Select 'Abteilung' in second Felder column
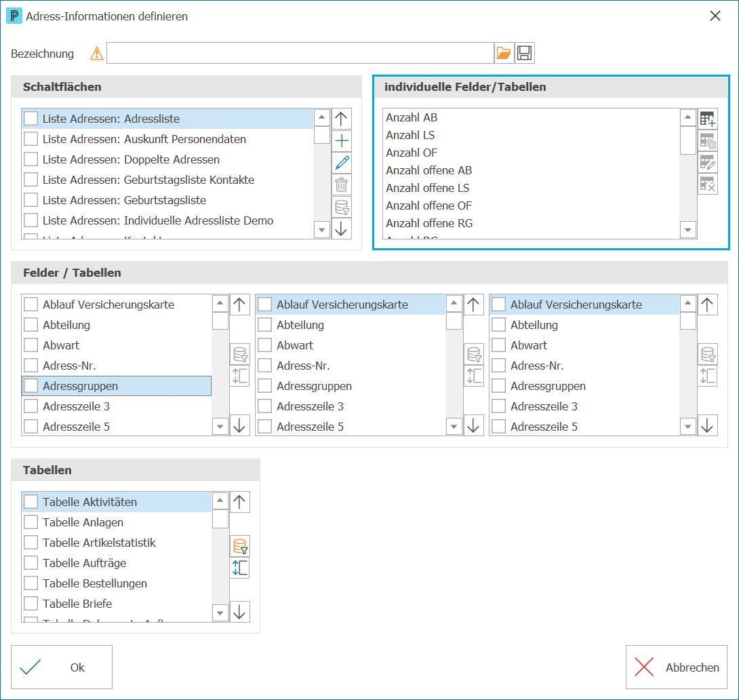Image resolution: width=739 pixels, height=700 pixels. tap(351, 325)
